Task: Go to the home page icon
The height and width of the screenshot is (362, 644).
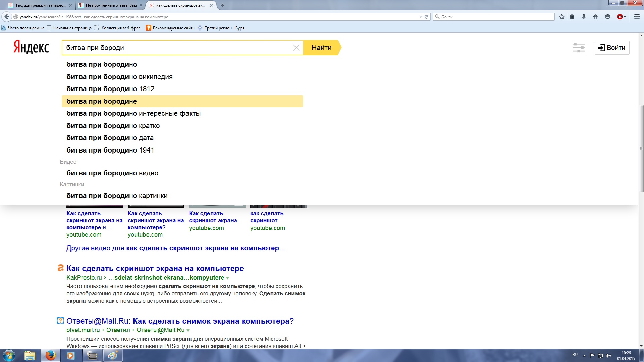Action: 596,17
